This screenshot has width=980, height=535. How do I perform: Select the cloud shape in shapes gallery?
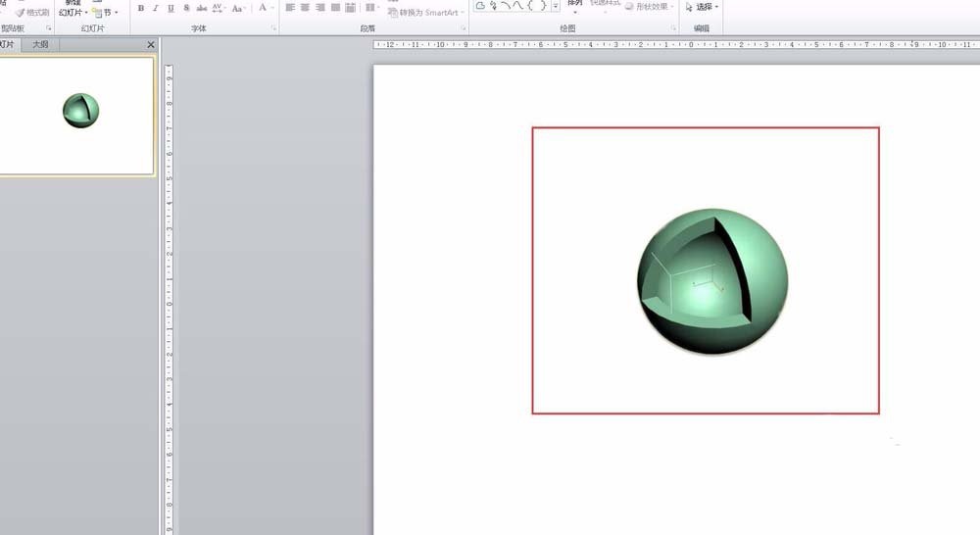[480, 7]
